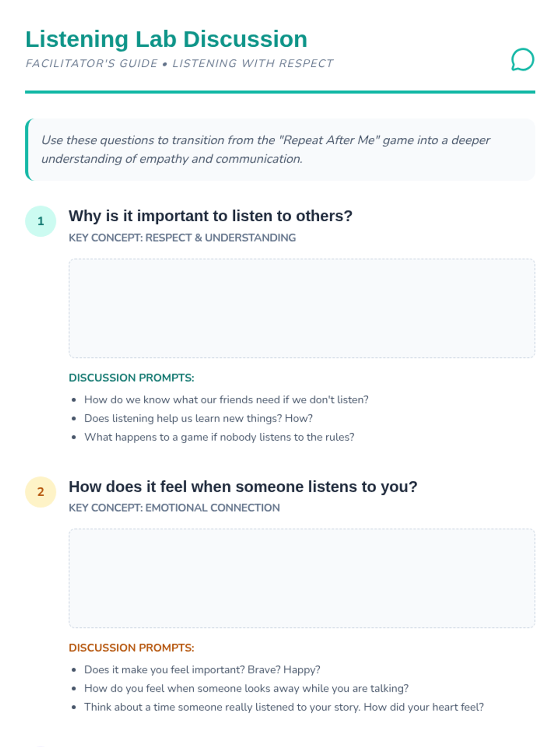Click prompt about how your heart felt
Screen dimensions: 560x747
(x=284, y=707)
